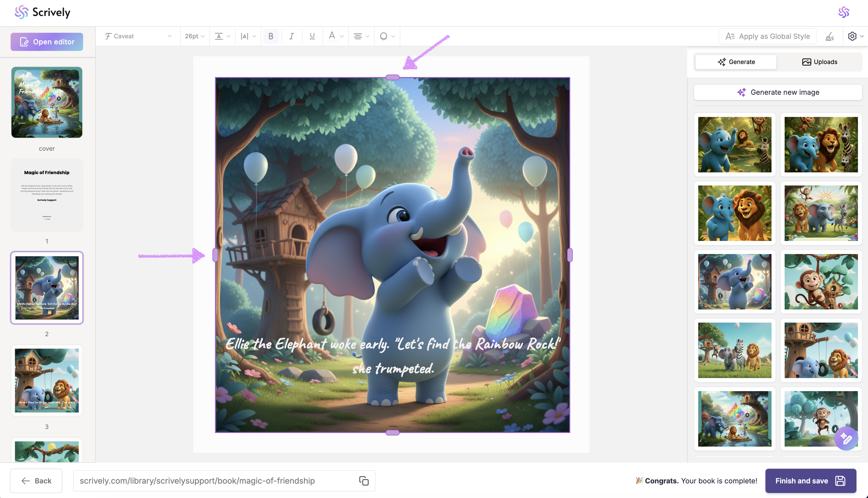
Task: Toggle underline text style
Action: 312,36
